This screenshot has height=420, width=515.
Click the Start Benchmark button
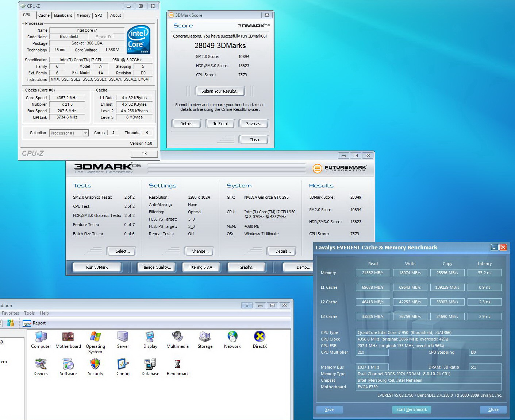coord(411,409)
